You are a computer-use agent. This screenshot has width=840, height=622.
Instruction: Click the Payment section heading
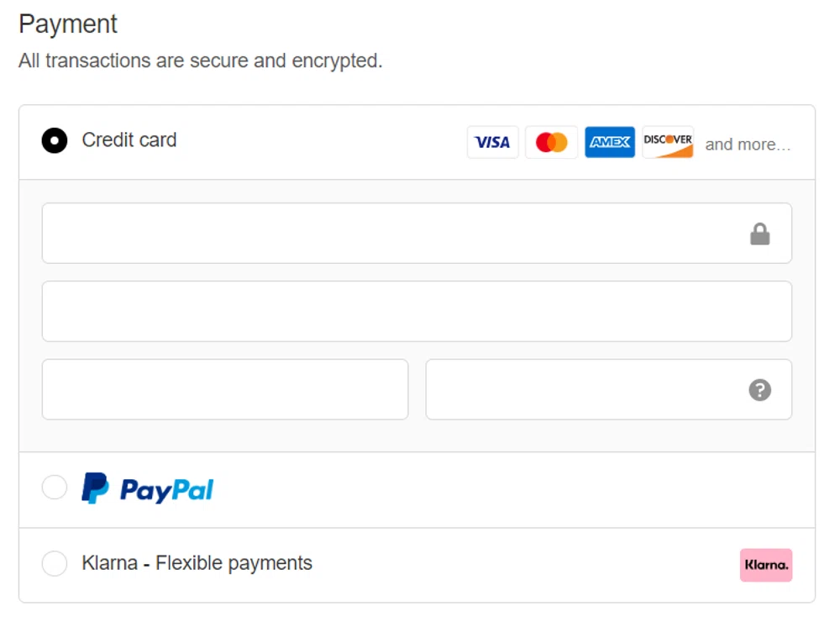[68, 24]
